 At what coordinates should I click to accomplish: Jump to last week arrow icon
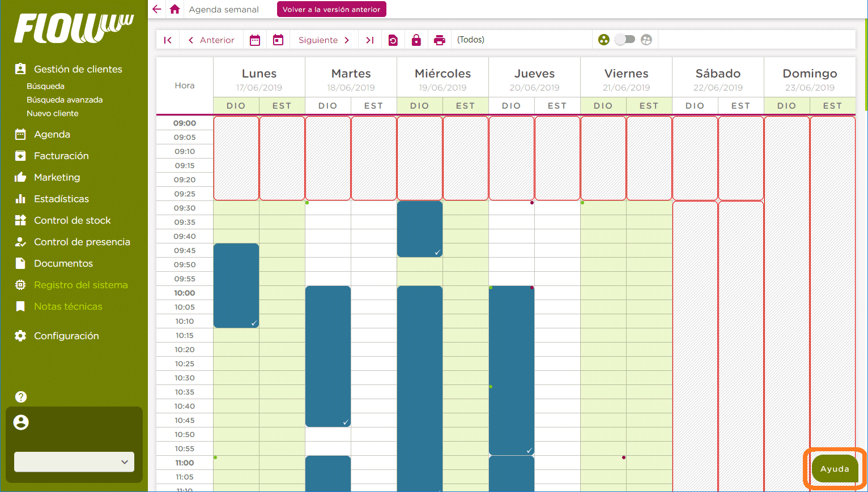(x=370, y=40)
